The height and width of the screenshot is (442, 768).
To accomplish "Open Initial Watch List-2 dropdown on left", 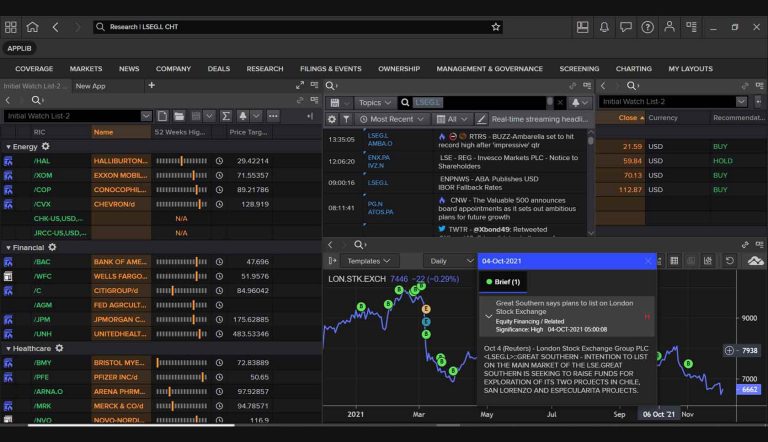I will point(146,116).
